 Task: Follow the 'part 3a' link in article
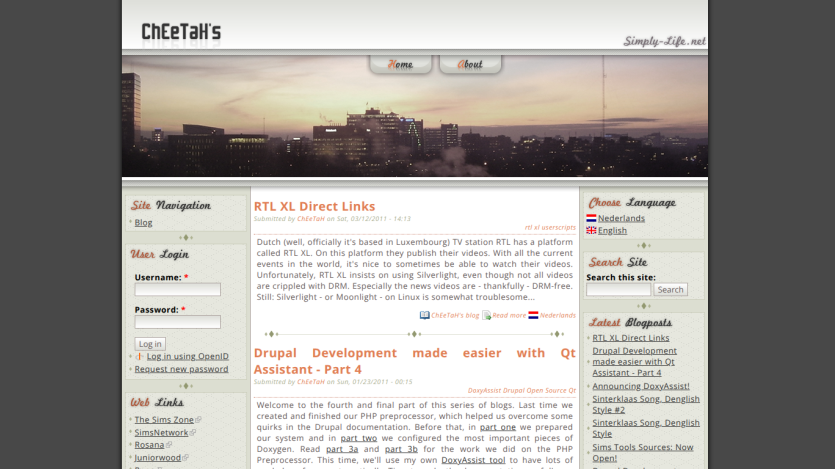pyautogui.click(x=342, y=449)
